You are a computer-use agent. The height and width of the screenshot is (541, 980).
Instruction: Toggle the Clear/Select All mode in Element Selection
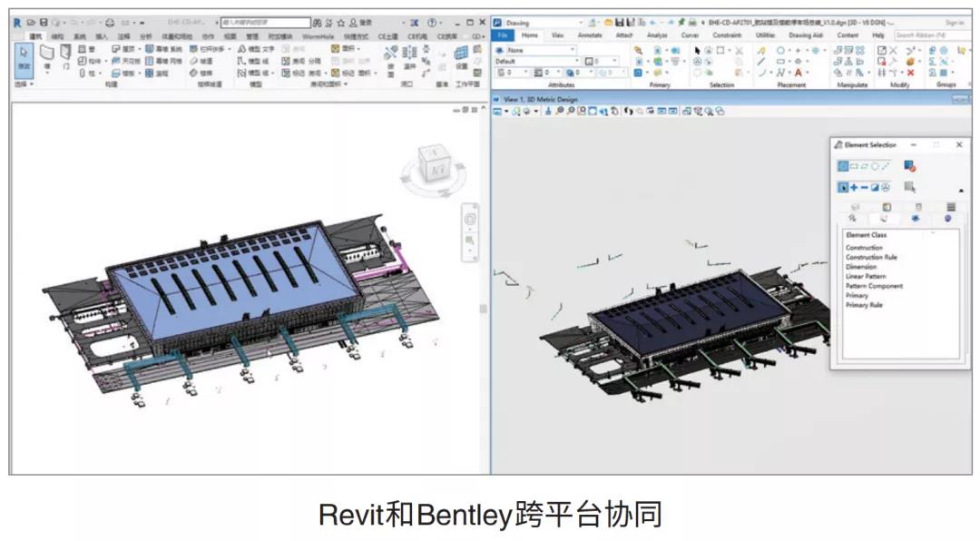point(885,187)
